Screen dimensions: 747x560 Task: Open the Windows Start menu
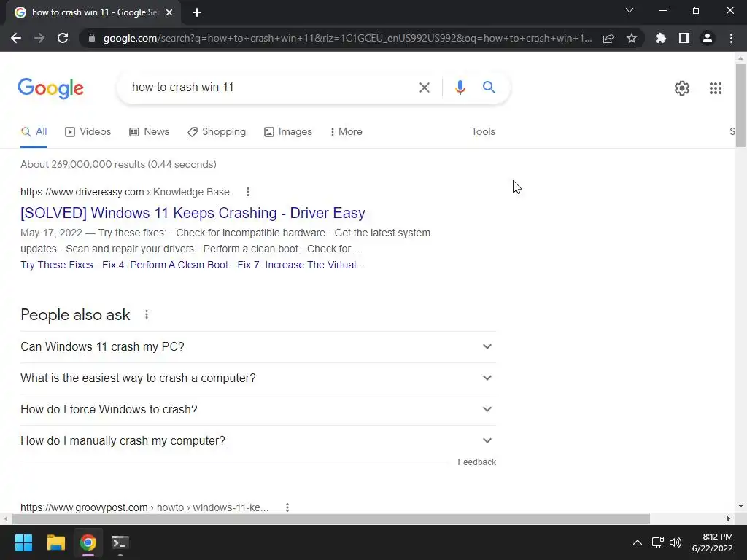[x=23, y=542]
